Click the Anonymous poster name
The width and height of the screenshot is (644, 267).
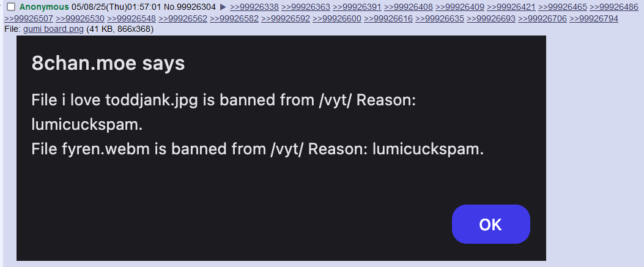[x=45, y=7]
